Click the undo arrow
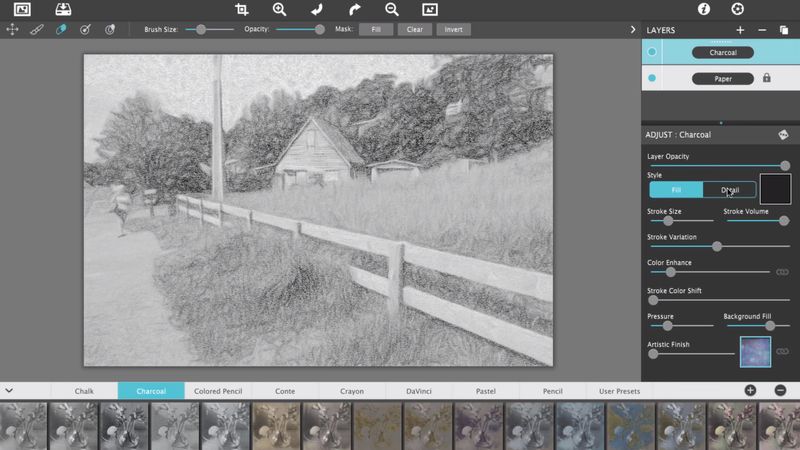 pos(317,9)
